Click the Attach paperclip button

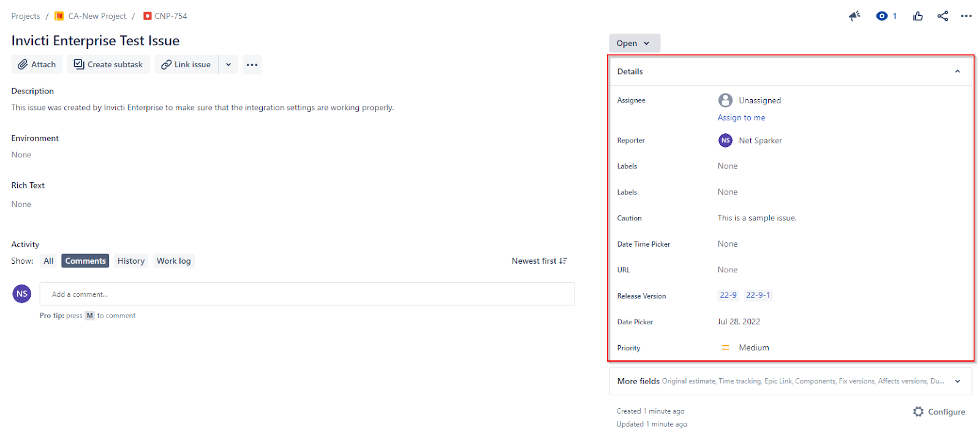click(37, 64)
